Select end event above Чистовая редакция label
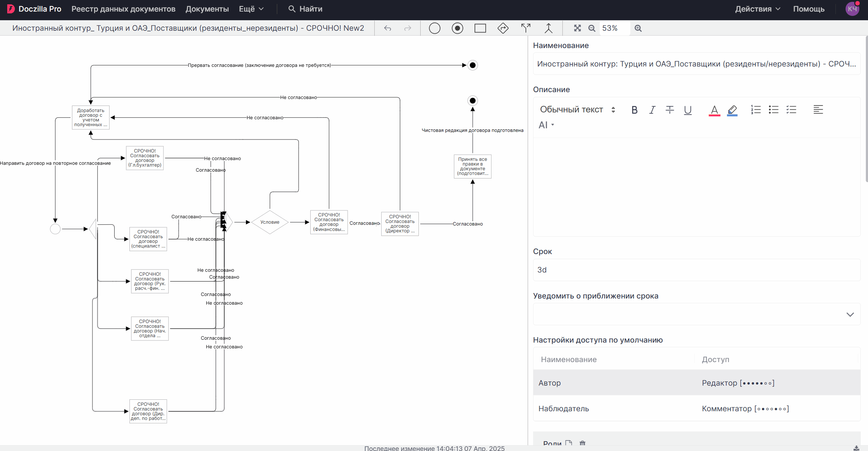 tap(473, 101)
